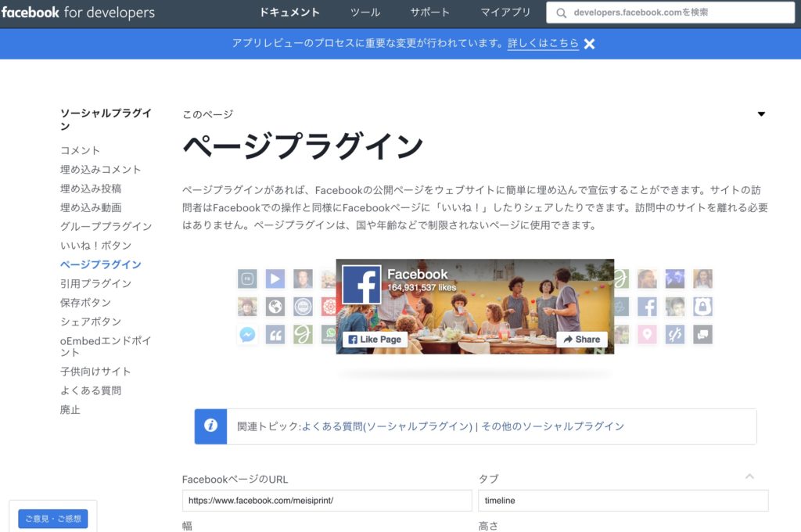Click the quotation marks icon tile
Screen dimensions: 801x532
(275, 335)
